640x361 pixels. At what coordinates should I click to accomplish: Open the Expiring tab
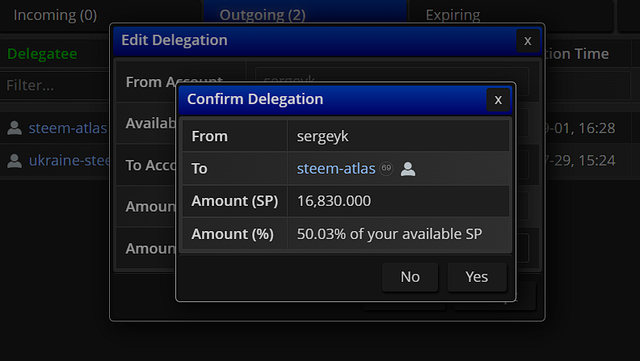click(453, 15)
